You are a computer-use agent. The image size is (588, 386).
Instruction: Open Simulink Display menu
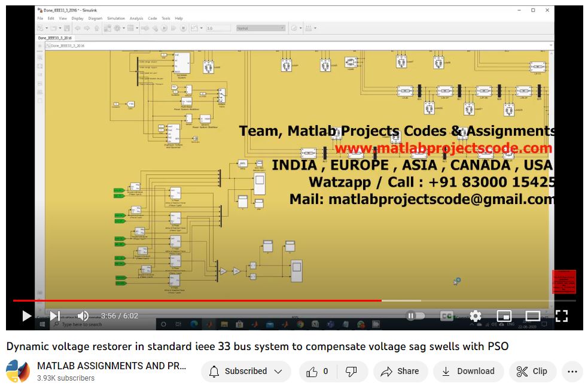pos(77,18)
